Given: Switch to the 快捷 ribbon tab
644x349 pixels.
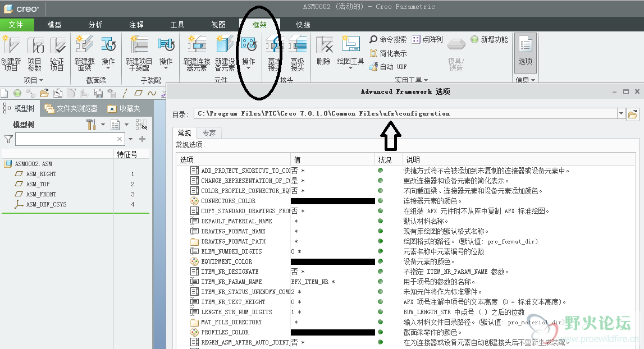Looking at the screenshot, I should (303, 25).
